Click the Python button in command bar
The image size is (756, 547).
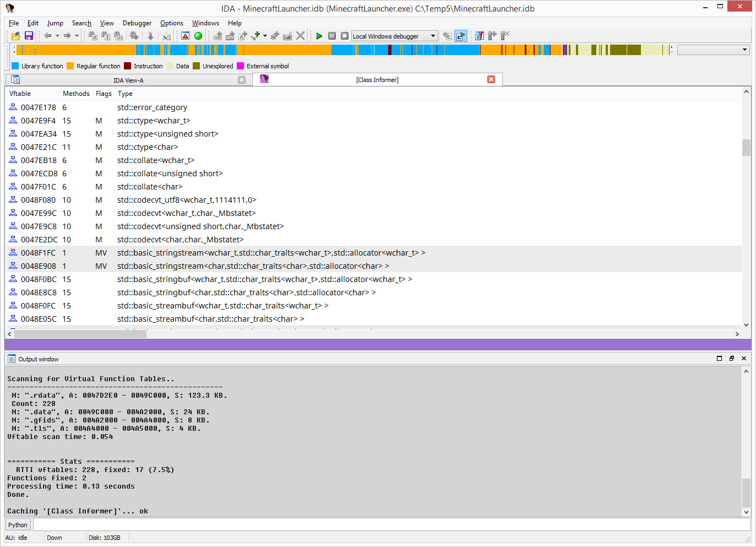(18, 525)
